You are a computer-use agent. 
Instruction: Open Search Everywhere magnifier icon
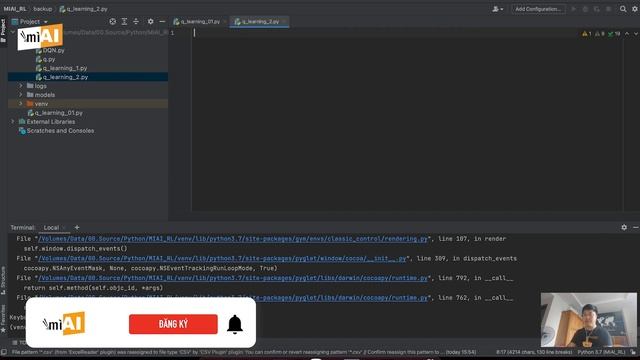pos(623,9)
